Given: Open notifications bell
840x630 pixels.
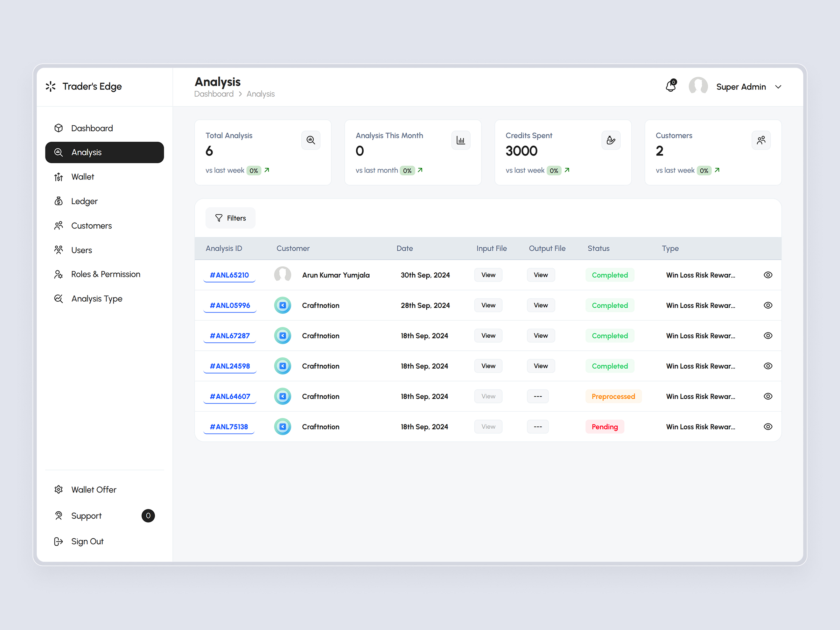Looking at the screenshot, I should click(x=671, y=86).
